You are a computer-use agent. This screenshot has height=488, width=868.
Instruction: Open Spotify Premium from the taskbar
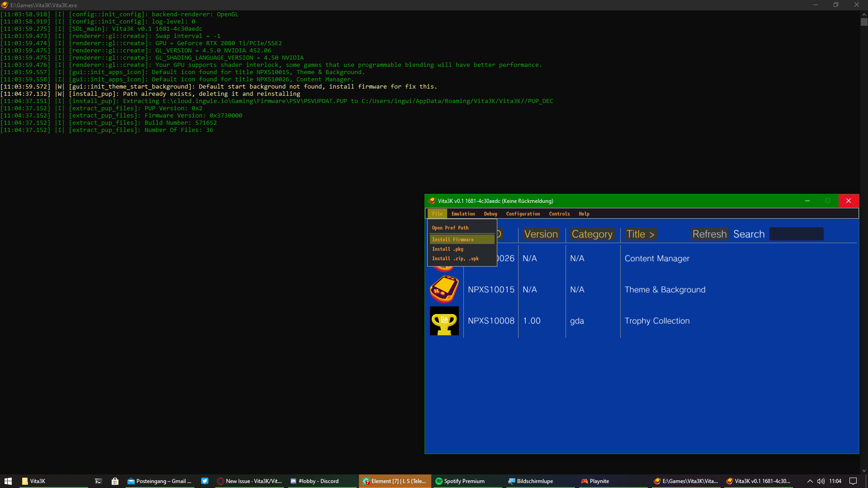pos(461,481)
